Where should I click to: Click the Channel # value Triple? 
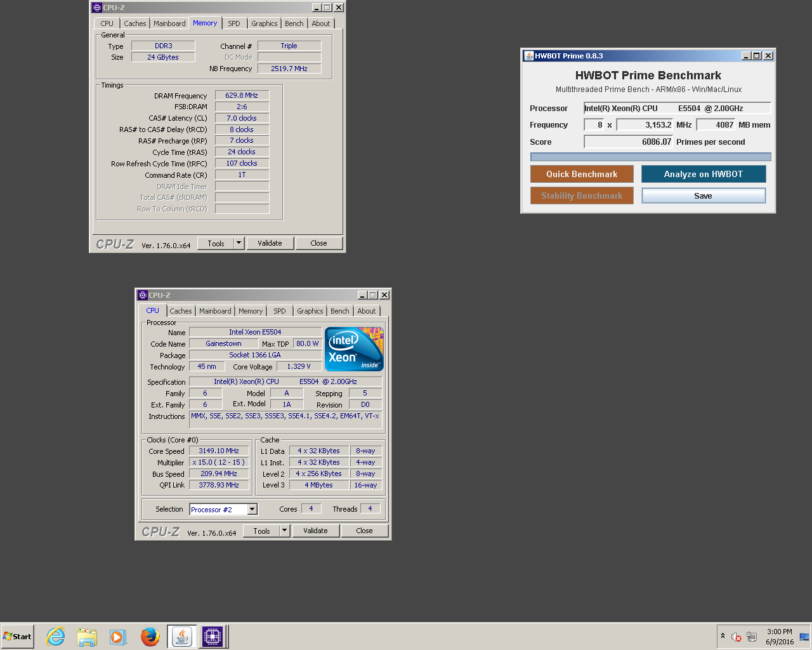coord(289,46)
